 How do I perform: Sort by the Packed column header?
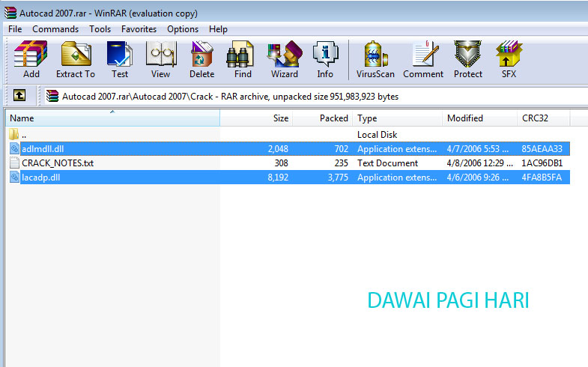pyautogui.click(x=323, y=118)
